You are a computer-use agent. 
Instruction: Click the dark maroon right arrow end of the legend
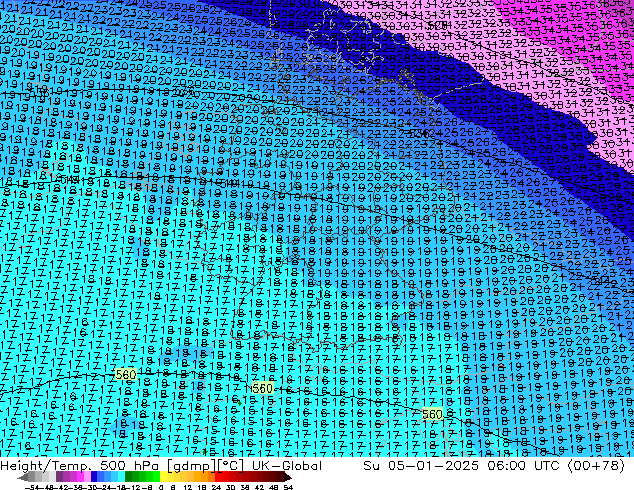(x=287, y=477)
